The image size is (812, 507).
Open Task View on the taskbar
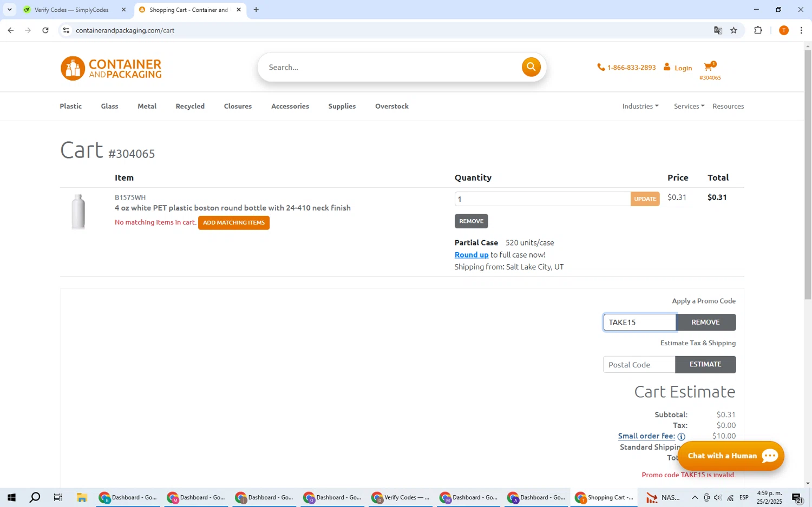point(58,497)
